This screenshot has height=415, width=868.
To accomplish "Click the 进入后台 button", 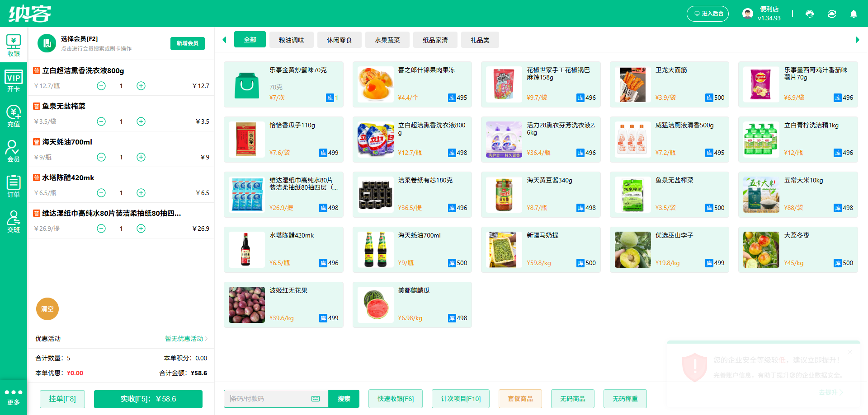I will [x=708, y=14].
